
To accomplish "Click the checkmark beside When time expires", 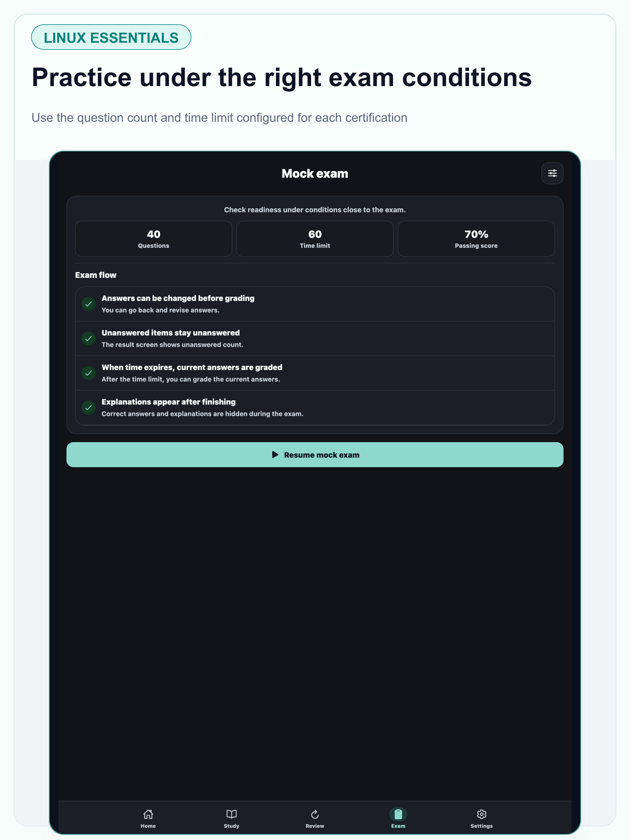I will coord(89,373).
